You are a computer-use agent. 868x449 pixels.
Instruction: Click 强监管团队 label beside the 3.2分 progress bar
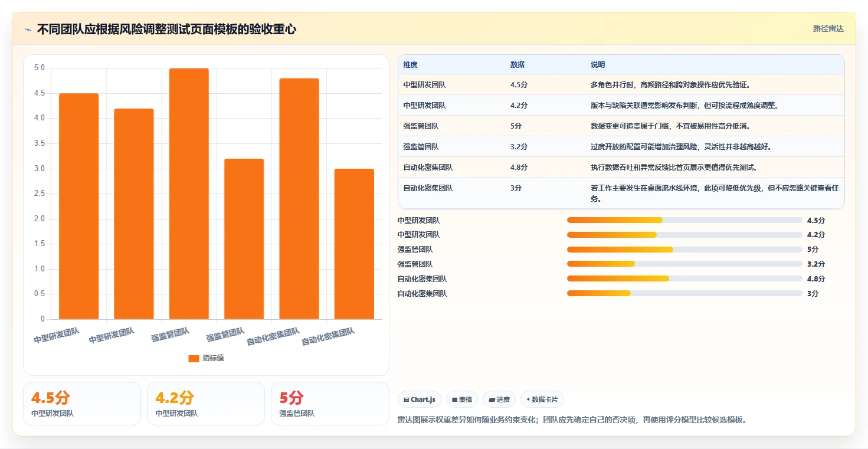415,264
